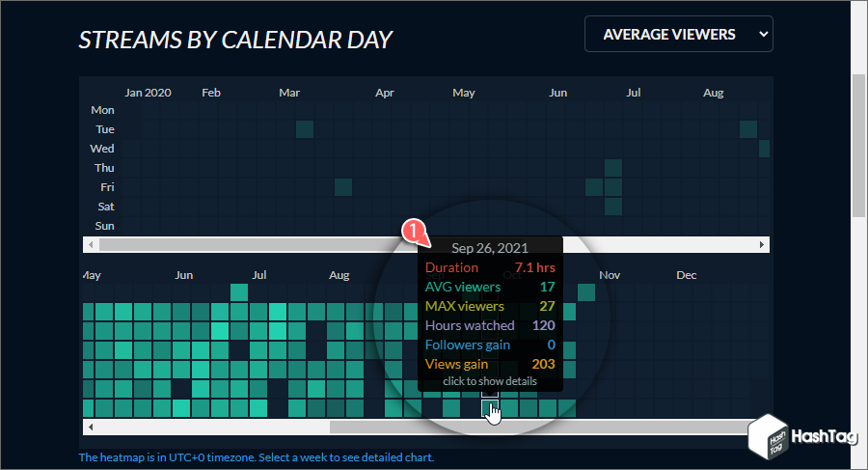The height and width of the screenshot is (470, 868).
Task: Click the April Friday stream cell in 2020
Action: [343, 187]
